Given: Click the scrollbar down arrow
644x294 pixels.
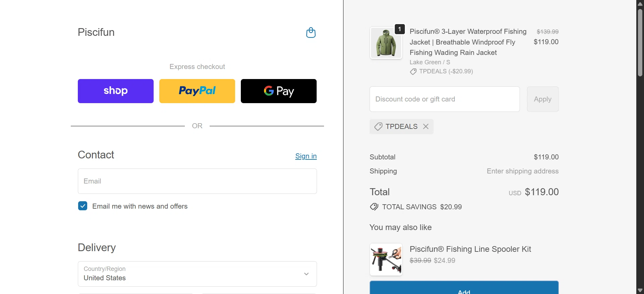Looking at the screenshot, I should [x=640, y=290].
